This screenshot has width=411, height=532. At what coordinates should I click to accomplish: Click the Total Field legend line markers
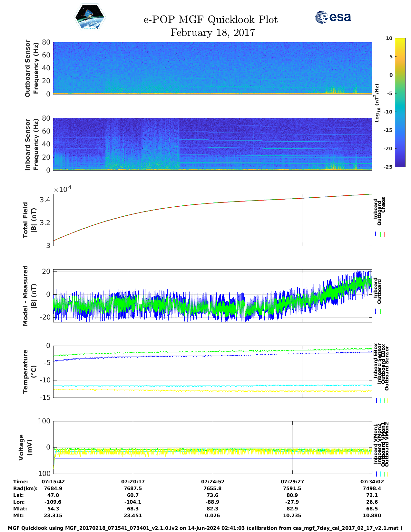click(380, 234)
